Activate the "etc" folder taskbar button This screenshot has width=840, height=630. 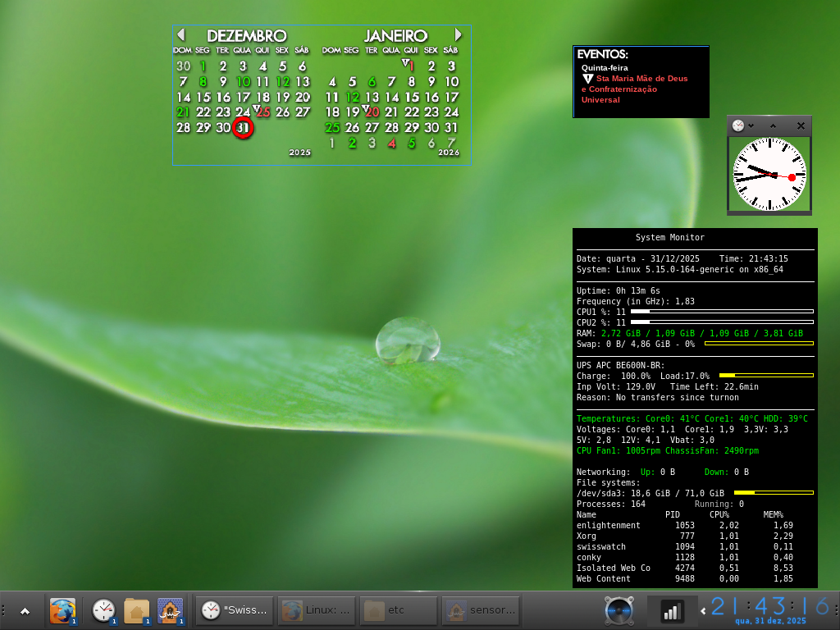(399, 610)
